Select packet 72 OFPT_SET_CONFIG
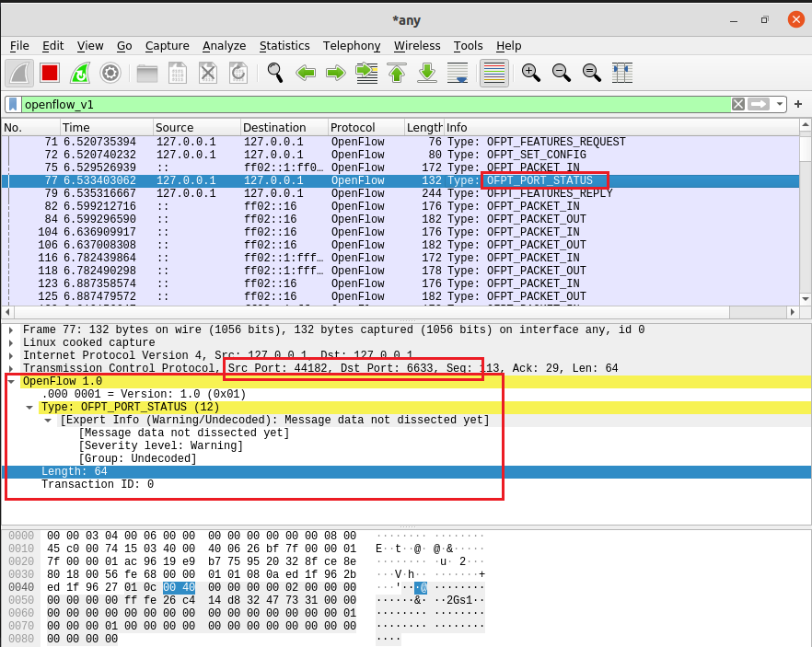Screen dimensions: 812x647 (400, 155)
